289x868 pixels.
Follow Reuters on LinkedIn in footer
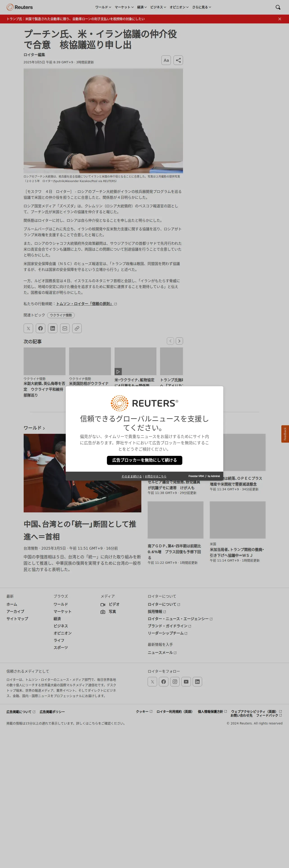pyautogui.click(x=197, y=681)
